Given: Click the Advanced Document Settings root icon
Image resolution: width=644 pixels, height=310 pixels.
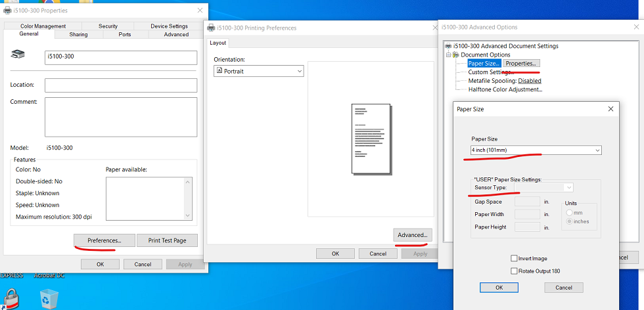Looking at the screenshot, I should [448, 46].
